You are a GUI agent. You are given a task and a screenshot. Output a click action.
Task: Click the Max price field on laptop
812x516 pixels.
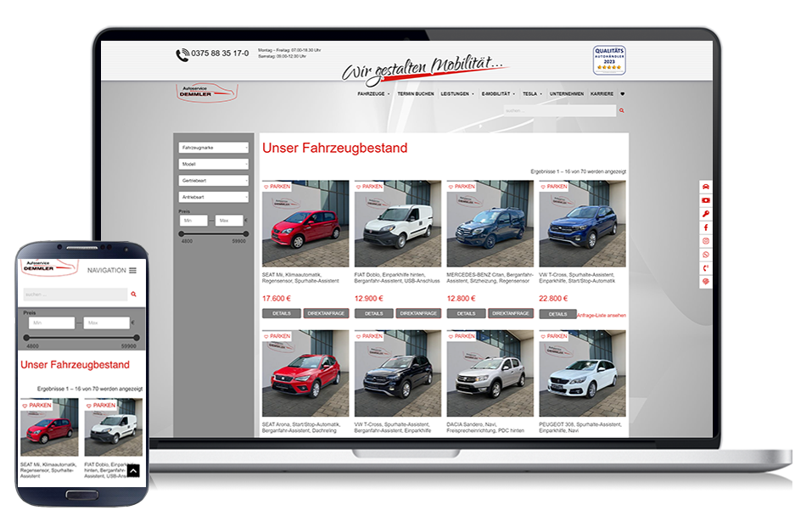coord(229,220)
